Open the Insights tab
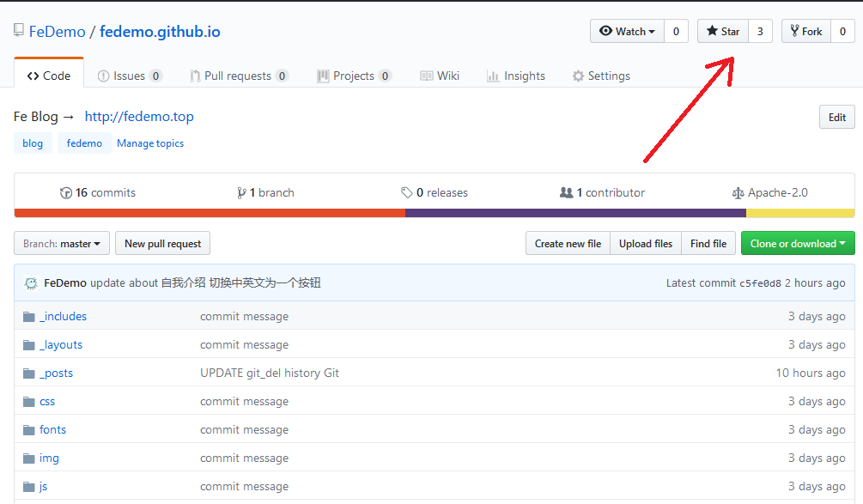Screen dimensions: 863x504 [x=516, y=76]
